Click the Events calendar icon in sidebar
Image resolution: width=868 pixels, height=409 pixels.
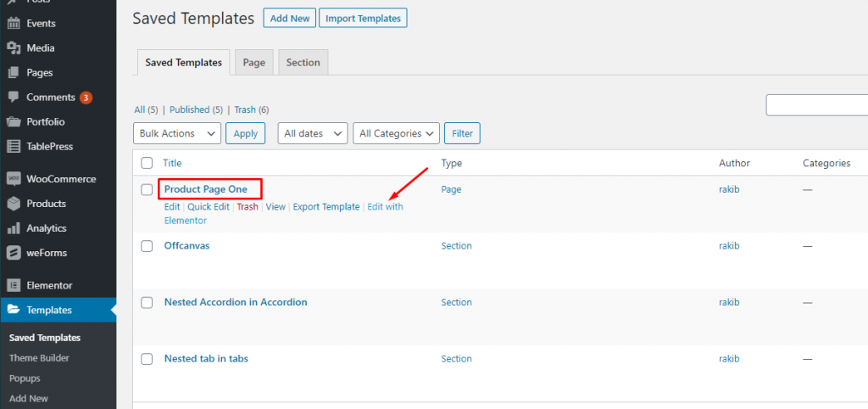(14, 23)
